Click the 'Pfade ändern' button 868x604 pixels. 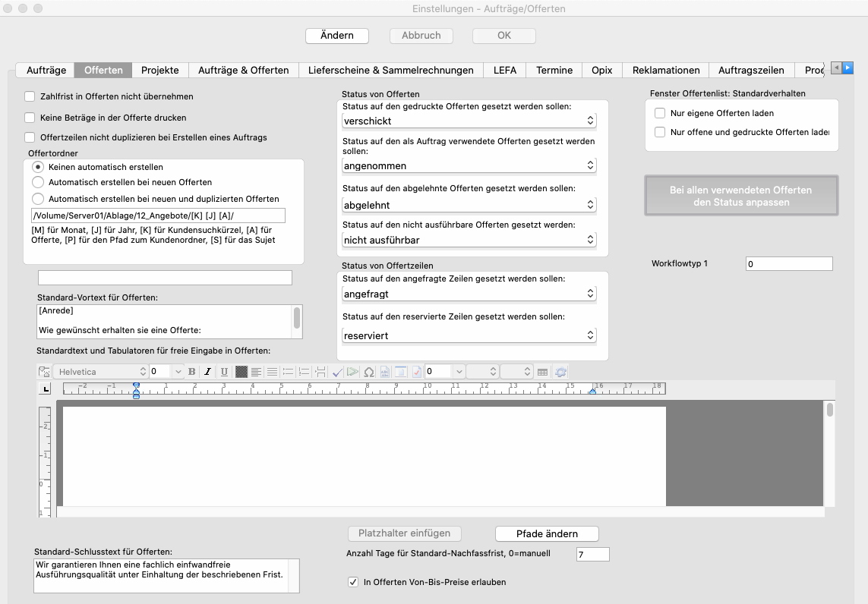coord(547,533)
